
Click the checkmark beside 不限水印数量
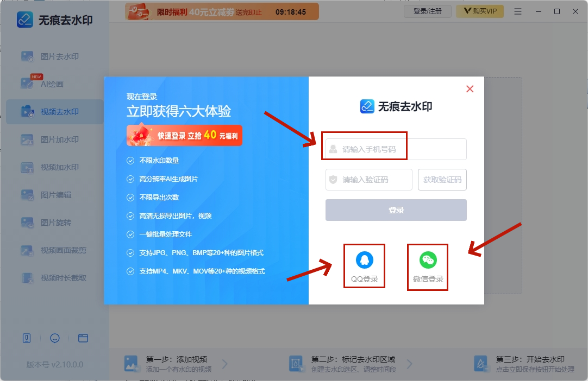pos(130,161)
